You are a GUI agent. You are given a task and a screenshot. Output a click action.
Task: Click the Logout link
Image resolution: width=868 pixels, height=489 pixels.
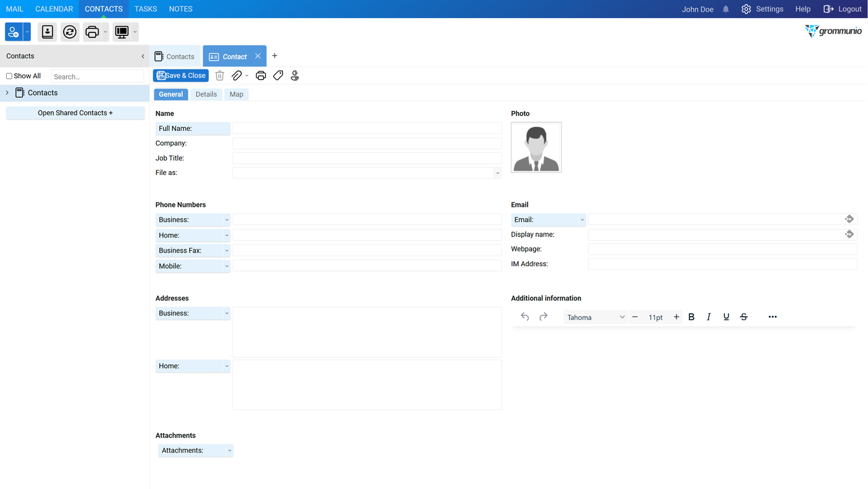(x=843, y=9)
